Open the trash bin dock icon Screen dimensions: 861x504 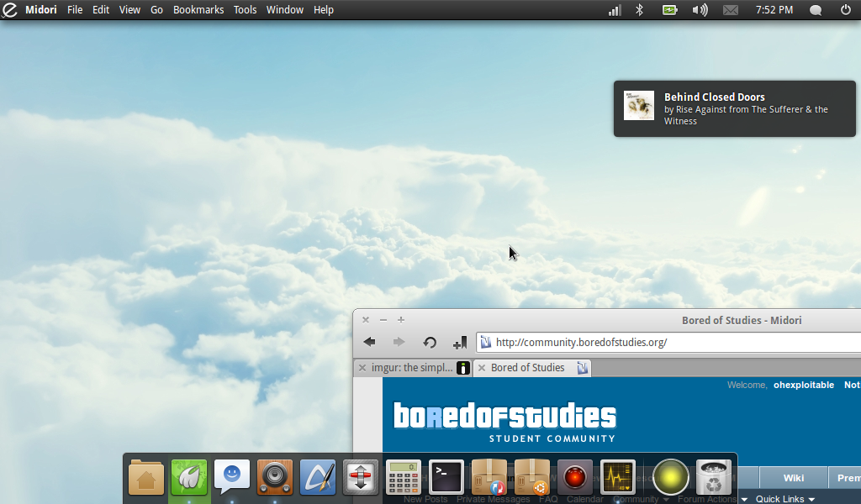[x=713, y=478]
